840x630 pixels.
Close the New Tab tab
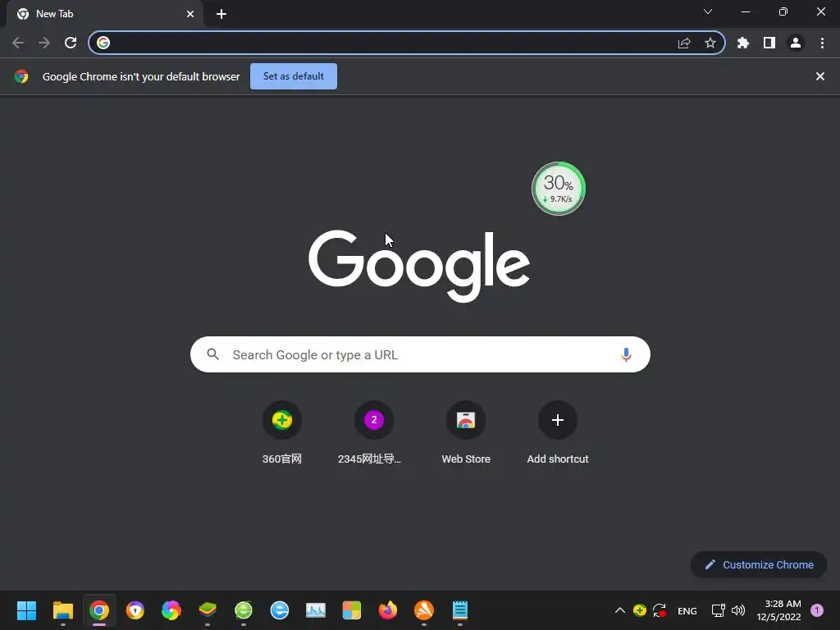coord(190,14)
